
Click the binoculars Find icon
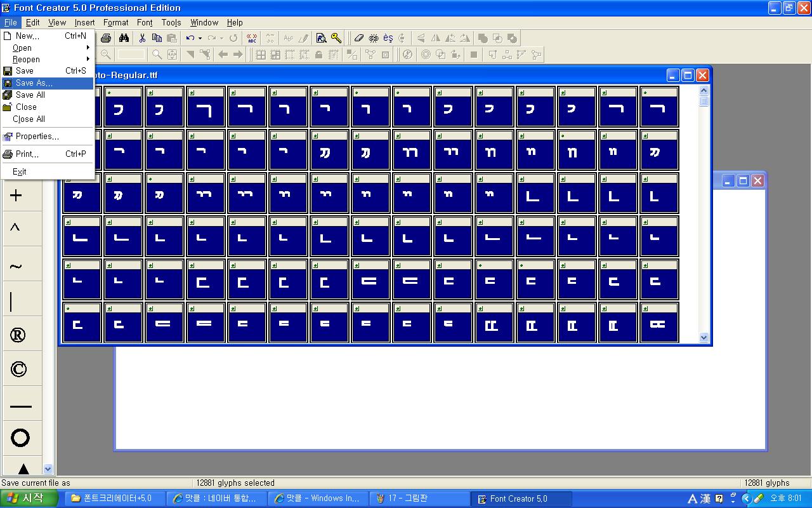(124, 38)
